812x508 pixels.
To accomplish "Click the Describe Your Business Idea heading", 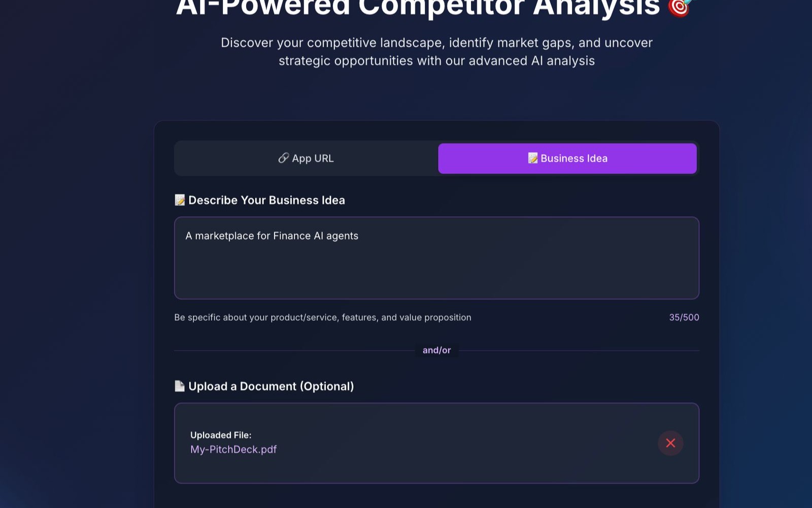I will [x=266, y=200].
